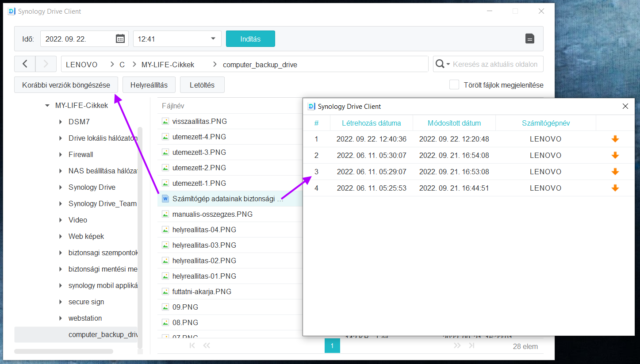Click the image icon of visszaallitas.PNG
640x364 pixels.
coord(165,121)
